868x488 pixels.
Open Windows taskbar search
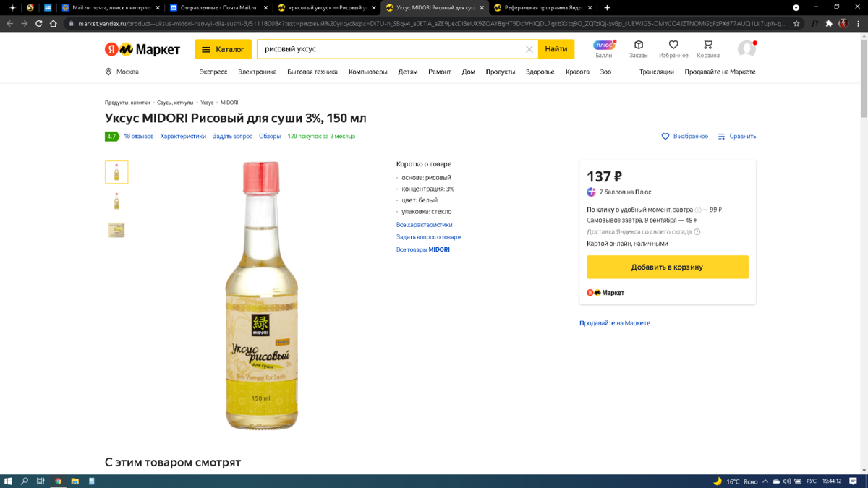click(x=25, y=481)
